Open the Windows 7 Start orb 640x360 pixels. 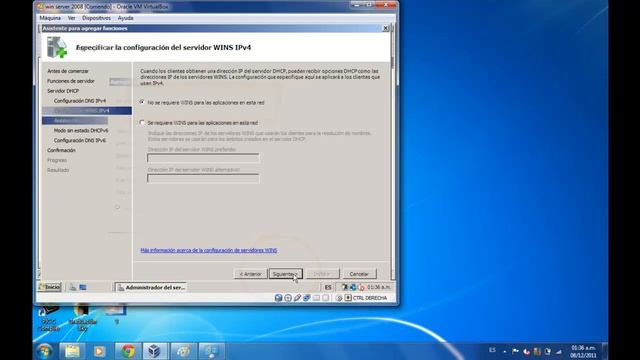[x=44, y=351]
